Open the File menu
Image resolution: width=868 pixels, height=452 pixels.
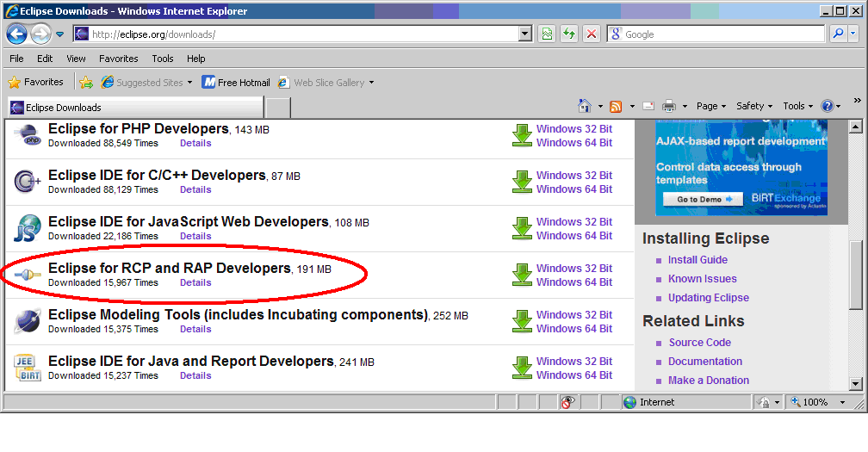point(16,59)
